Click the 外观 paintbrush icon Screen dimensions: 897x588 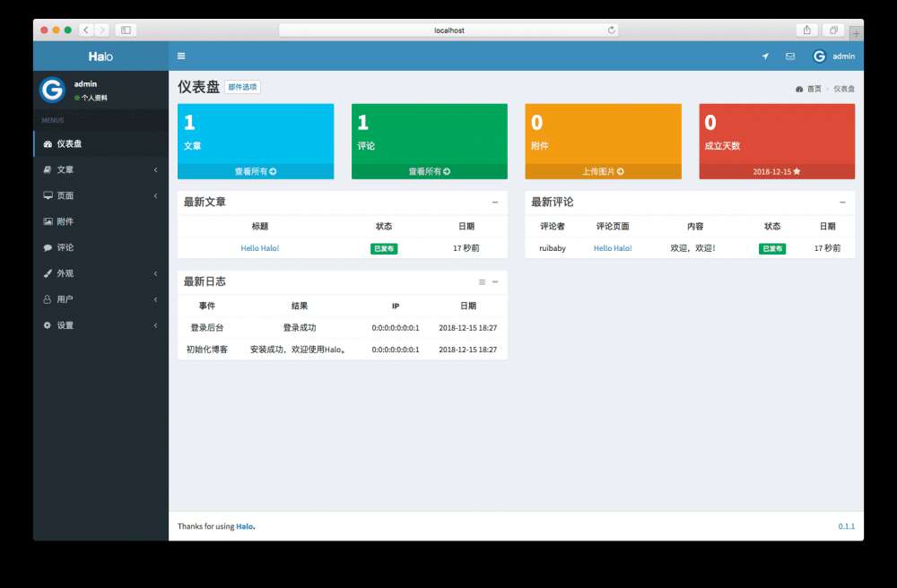[x=48, y=273]
